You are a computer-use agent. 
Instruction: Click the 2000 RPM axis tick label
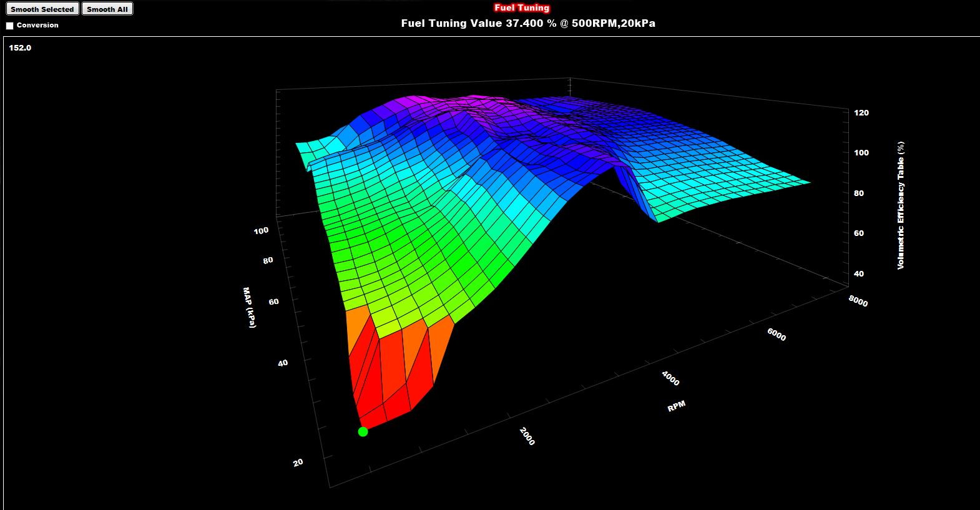[x=527, y=436]
